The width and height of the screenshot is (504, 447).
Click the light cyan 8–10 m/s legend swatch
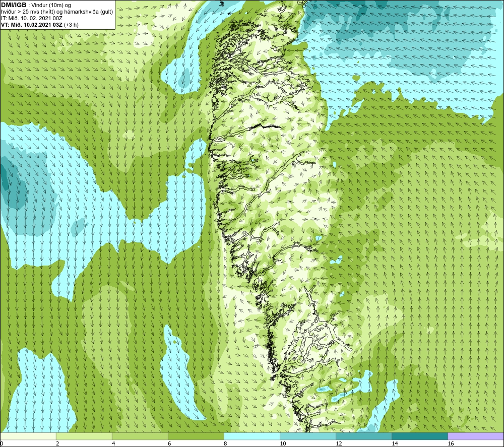(x=251, y=436)
